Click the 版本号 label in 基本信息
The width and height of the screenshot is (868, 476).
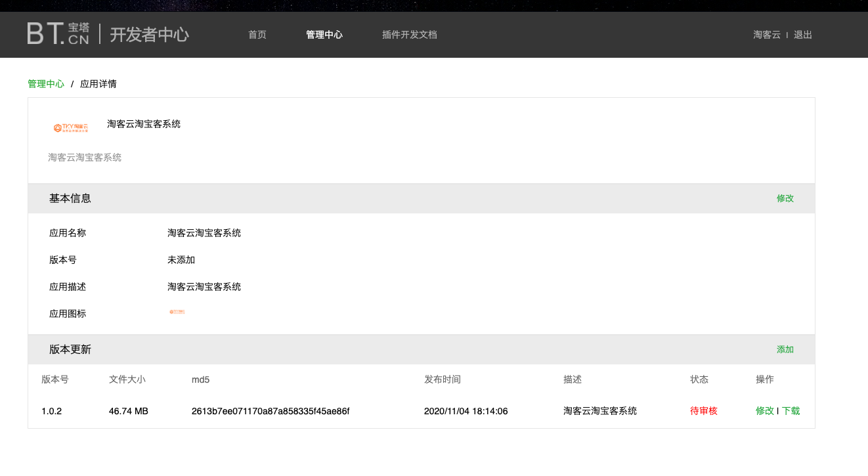(63, 260)
